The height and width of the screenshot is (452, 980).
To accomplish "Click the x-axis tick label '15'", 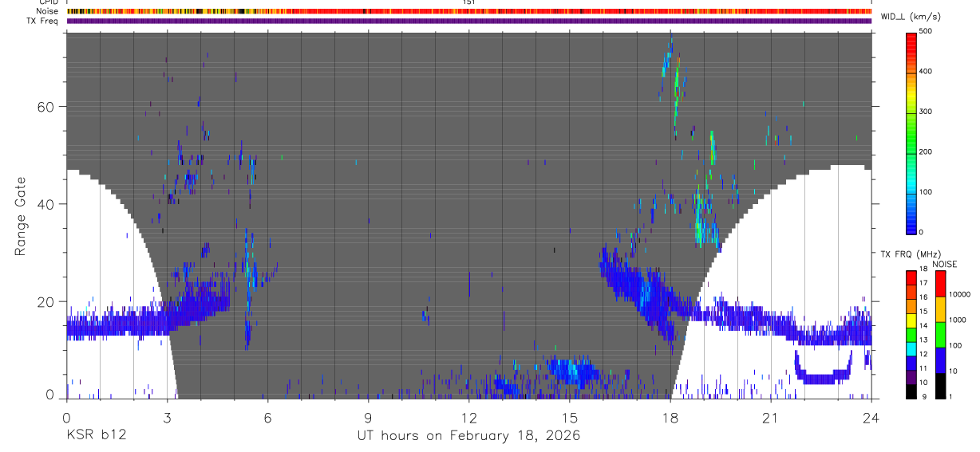I will click(570, 417).
